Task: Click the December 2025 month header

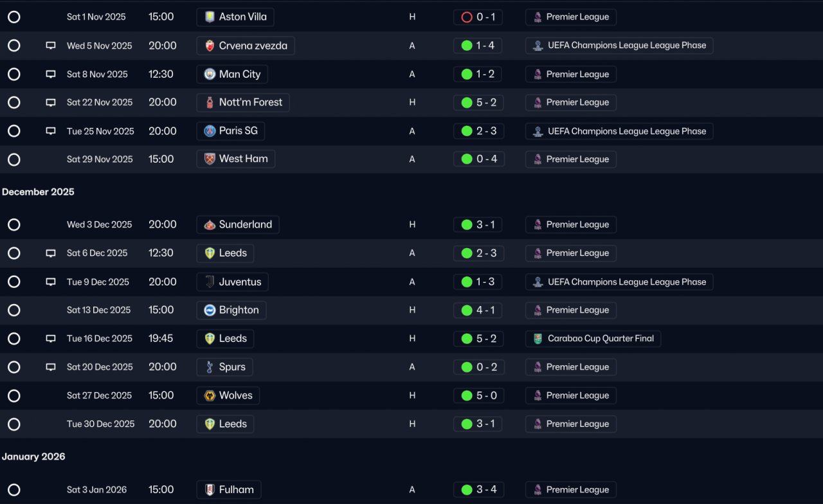Action: [x=38, y=192]
